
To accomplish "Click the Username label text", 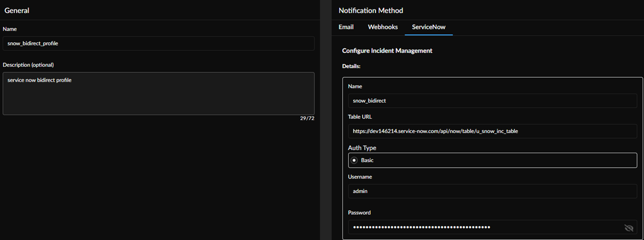I will pos(360,177).
